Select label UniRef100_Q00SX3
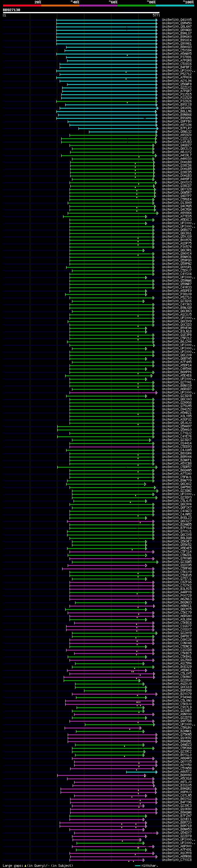 (177, 182)
